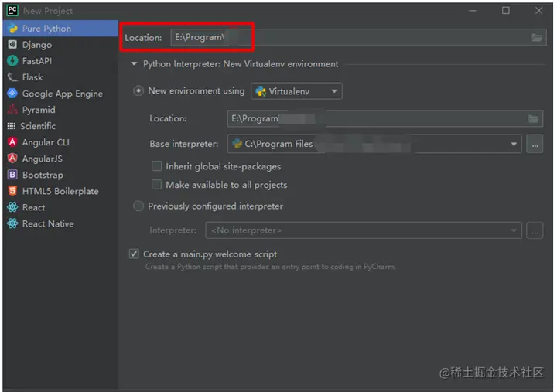Viewport: 557px width, 392px height.
Task: Click the Google App Engine icon
Action: pos(12,94)
